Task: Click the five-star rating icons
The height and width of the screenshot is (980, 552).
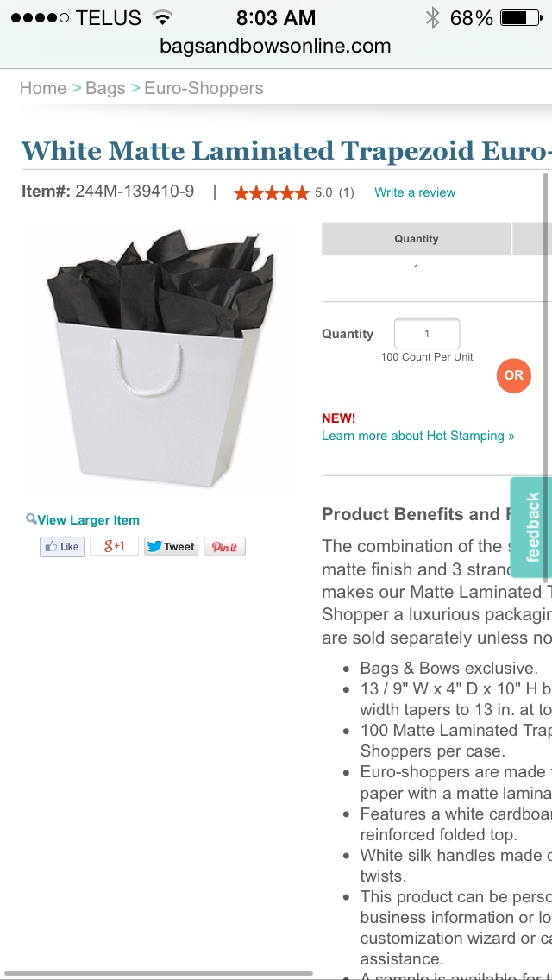Action: point(272,192)
